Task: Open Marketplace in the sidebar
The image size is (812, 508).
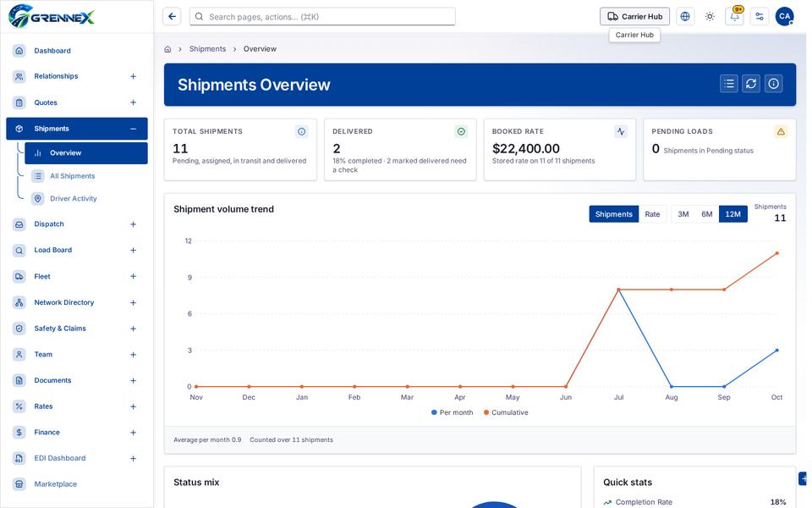Action: pyautogui.click(x=77, y=484)
